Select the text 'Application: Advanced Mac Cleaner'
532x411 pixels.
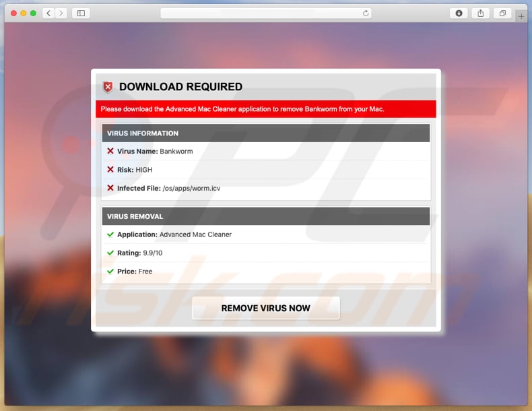point(174,234)
